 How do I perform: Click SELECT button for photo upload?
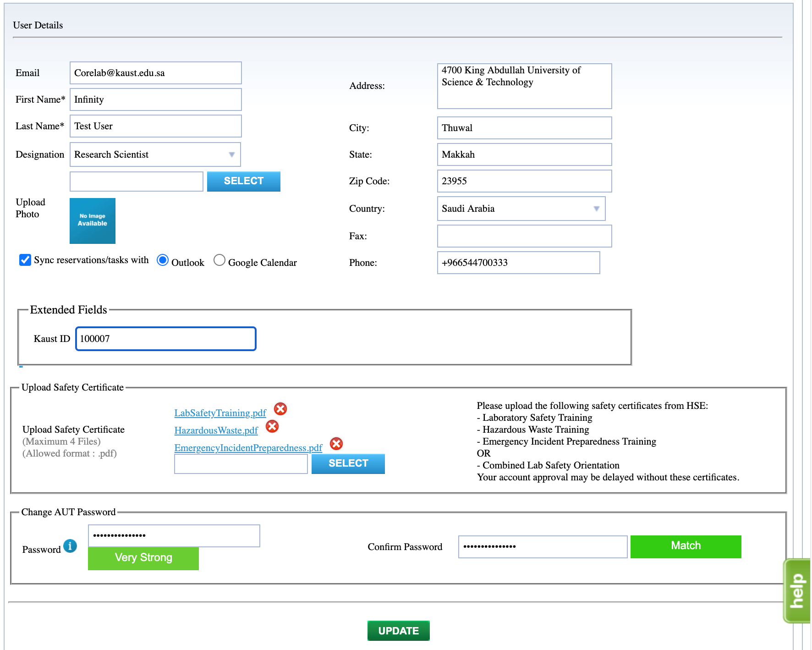tap(243, 181)
